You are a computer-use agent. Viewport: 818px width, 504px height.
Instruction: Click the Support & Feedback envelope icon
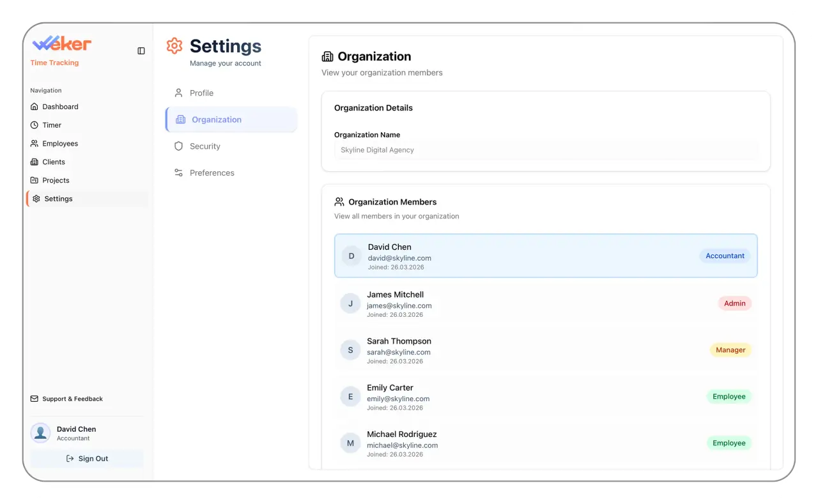(x=33, y=399)
